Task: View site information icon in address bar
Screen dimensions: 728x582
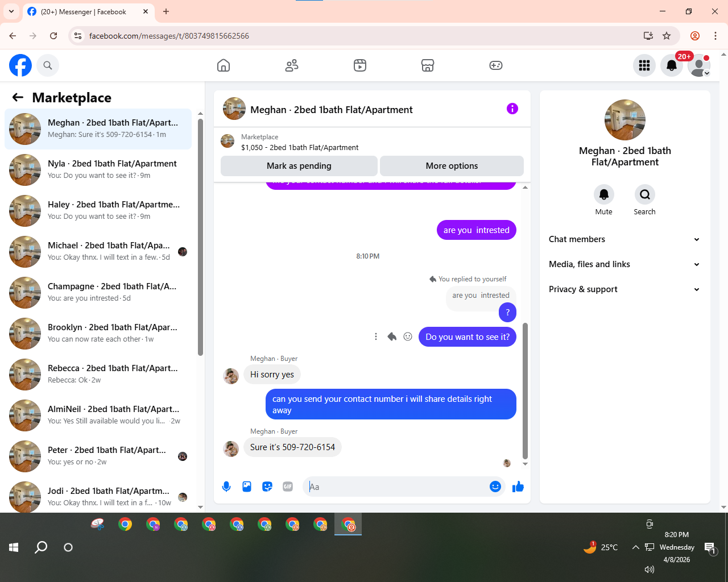Action: click(x=78, y=36)
